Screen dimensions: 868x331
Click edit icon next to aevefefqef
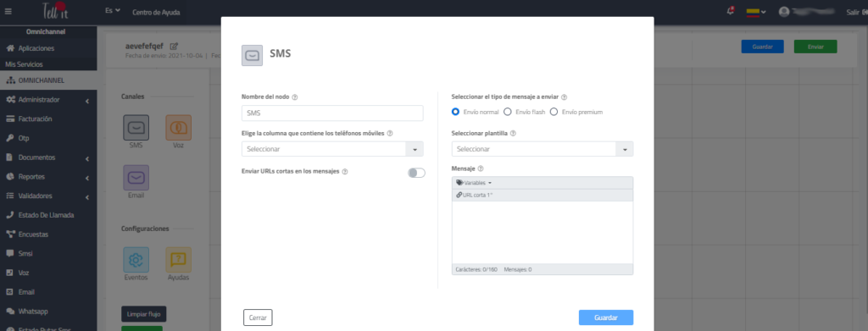pos(174,46)
